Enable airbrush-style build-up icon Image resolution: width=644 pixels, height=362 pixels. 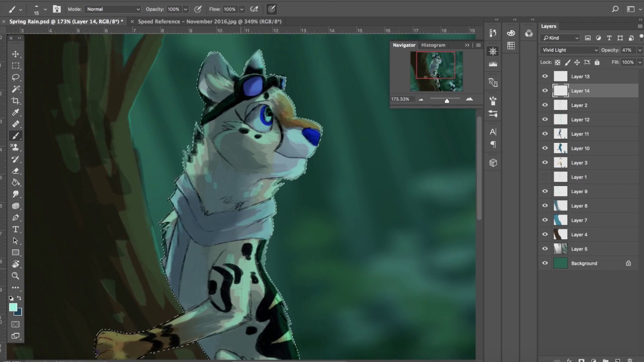(254, 9)
